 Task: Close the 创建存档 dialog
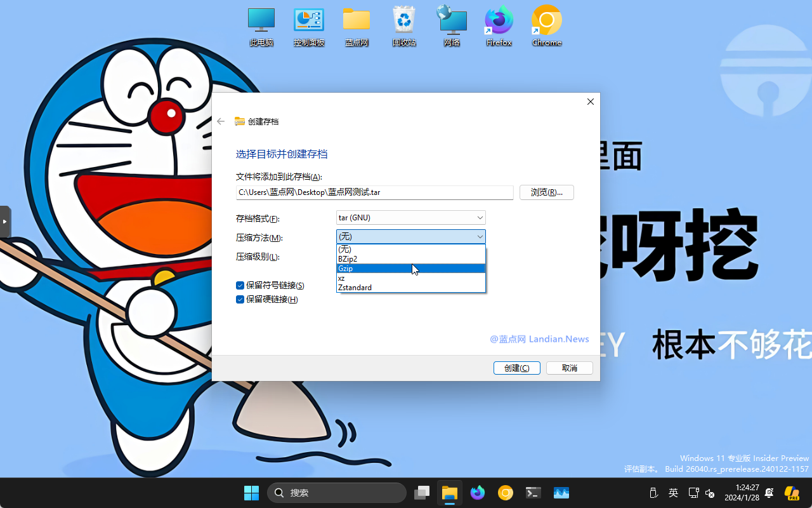pos(591,102)
